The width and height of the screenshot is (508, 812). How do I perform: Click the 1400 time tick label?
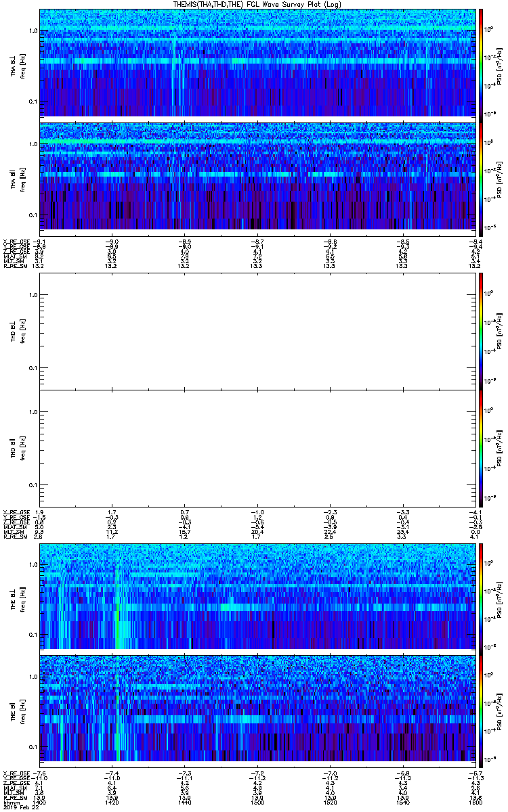40,803
